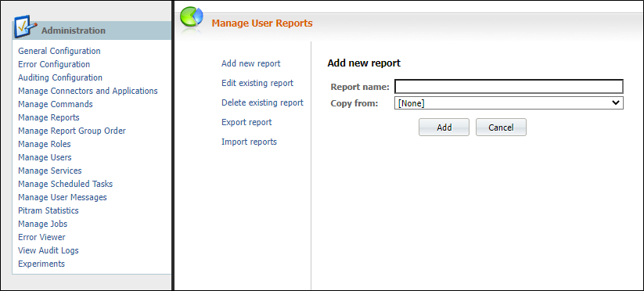Open Manage Connectors and Applications

point(88,91)
